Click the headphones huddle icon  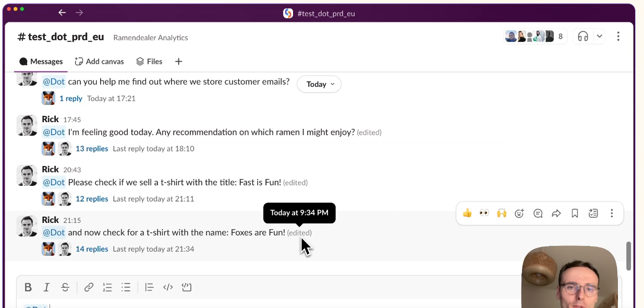click(583, 37)
